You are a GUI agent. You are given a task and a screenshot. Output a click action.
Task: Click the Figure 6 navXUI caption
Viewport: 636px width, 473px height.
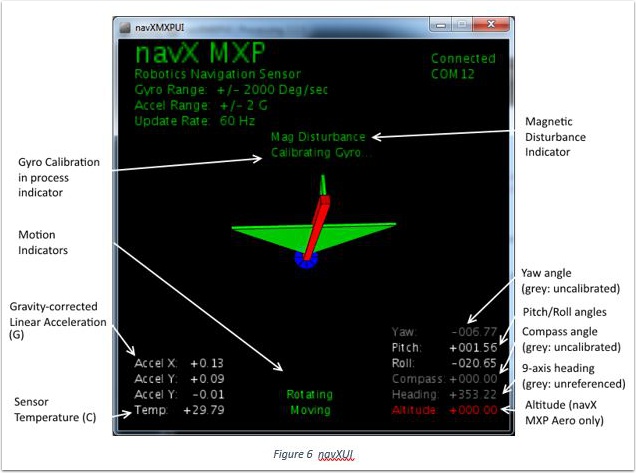click(314, 454)
